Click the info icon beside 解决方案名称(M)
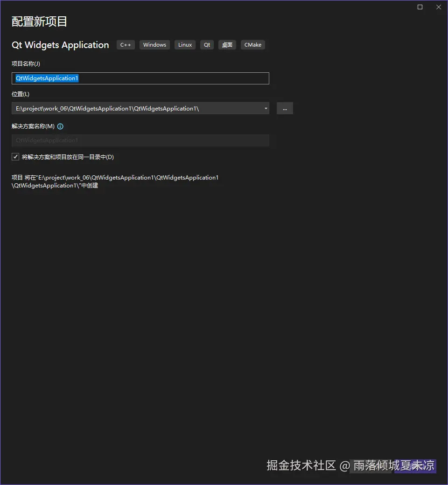The width and height of the screenshot is (448, 485). (x=60, y=126)
